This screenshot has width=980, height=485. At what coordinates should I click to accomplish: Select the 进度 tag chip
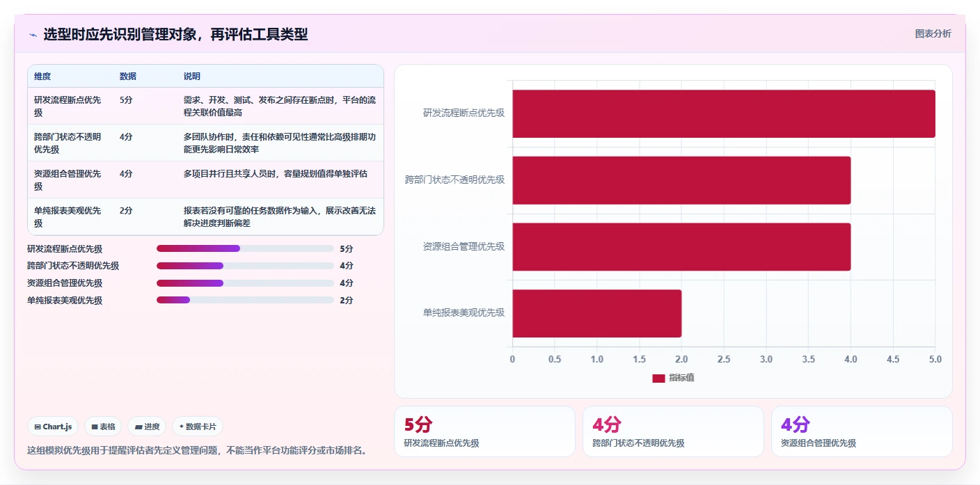point(147,427)
